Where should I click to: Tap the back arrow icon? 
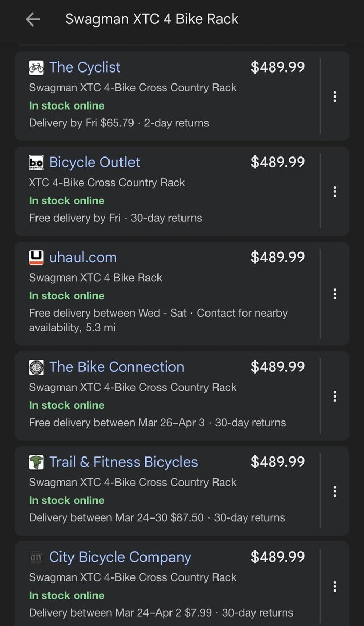point(32,19)
